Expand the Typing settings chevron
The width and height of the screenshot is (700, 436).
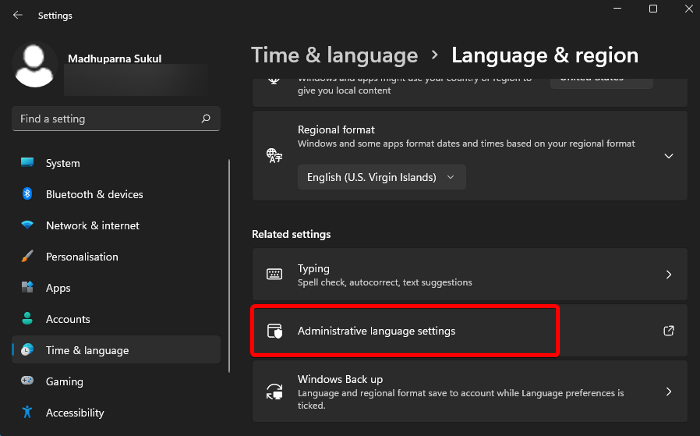click(x=668, y=274)
